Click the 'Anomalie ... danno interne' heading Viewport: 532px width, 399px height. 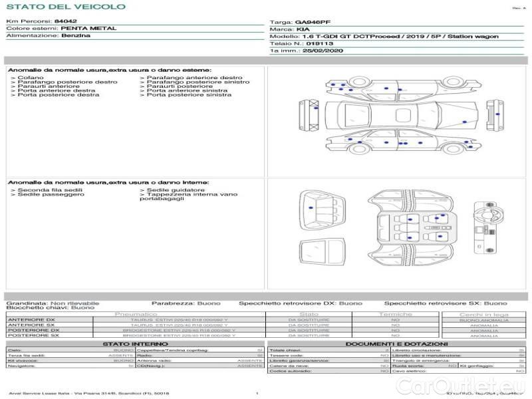pyautogui.click(x=108, y=182)
